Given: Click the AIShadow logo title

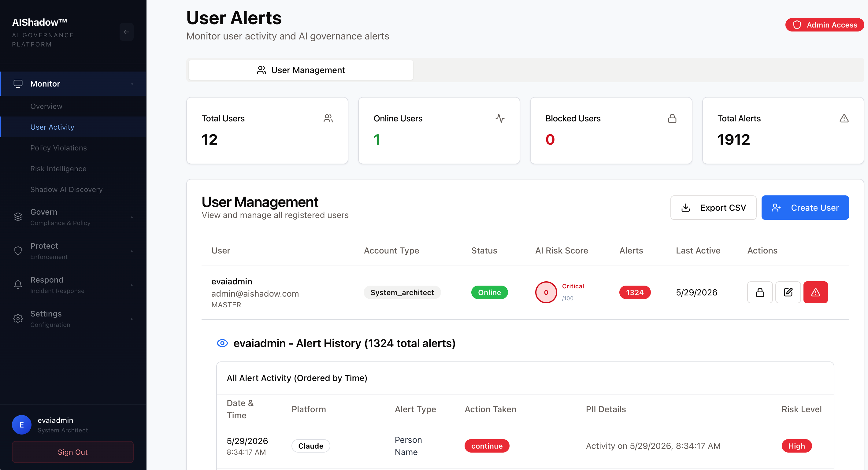Looking at the screenshot, I should (39, 22).
